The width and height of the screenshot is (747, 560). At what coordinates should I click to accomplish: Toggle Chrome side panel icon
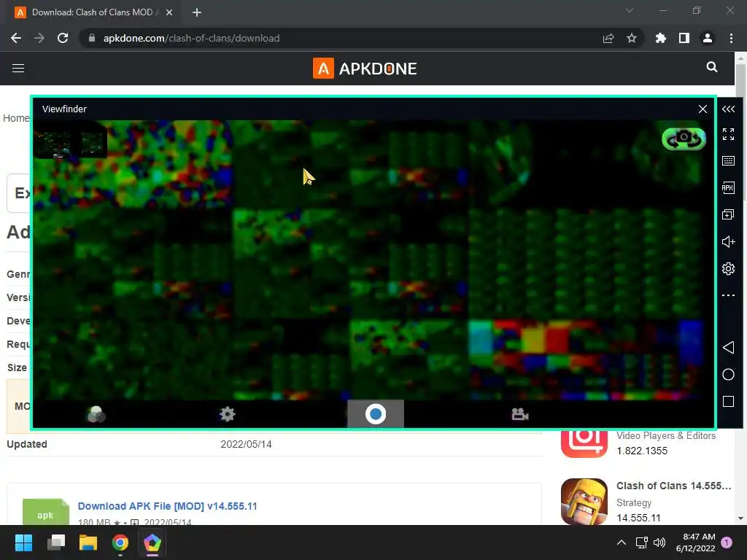click(x=684, y=38)
